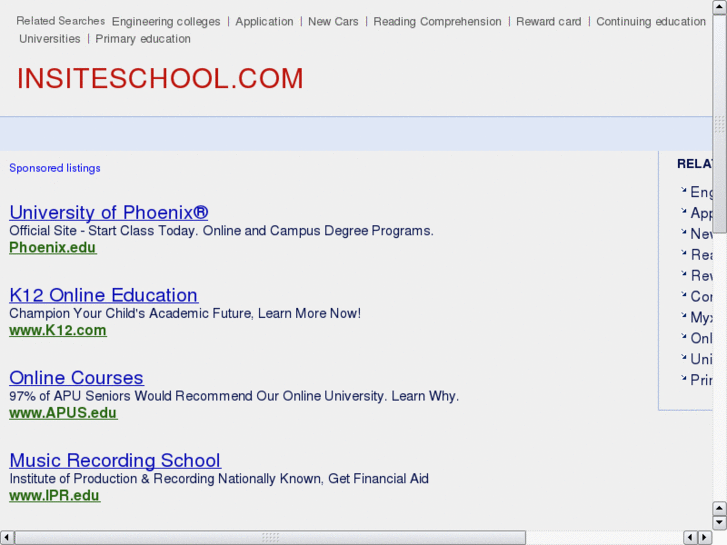The height and width of the screenshot is (545, 727).
Task: Click the horizontal scrollbar right arrow at far right
Action: tap(705, 537)
